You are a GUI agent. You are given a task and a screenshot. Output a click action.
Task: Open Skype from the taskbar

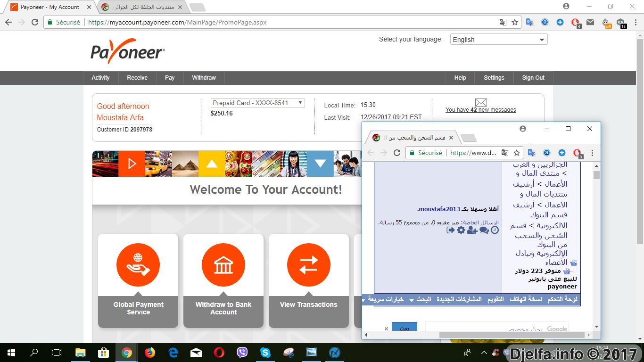coord(265,352)
